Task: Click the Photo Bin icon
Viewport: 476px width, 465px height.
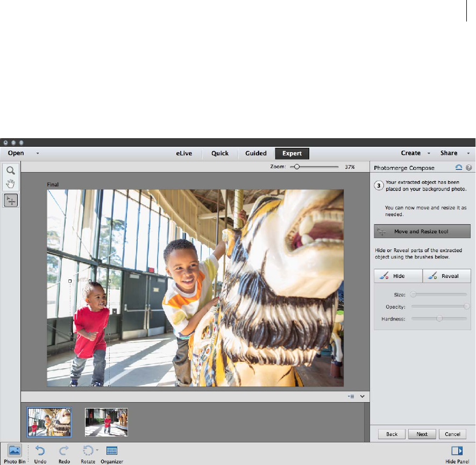Action: point(15,450)
